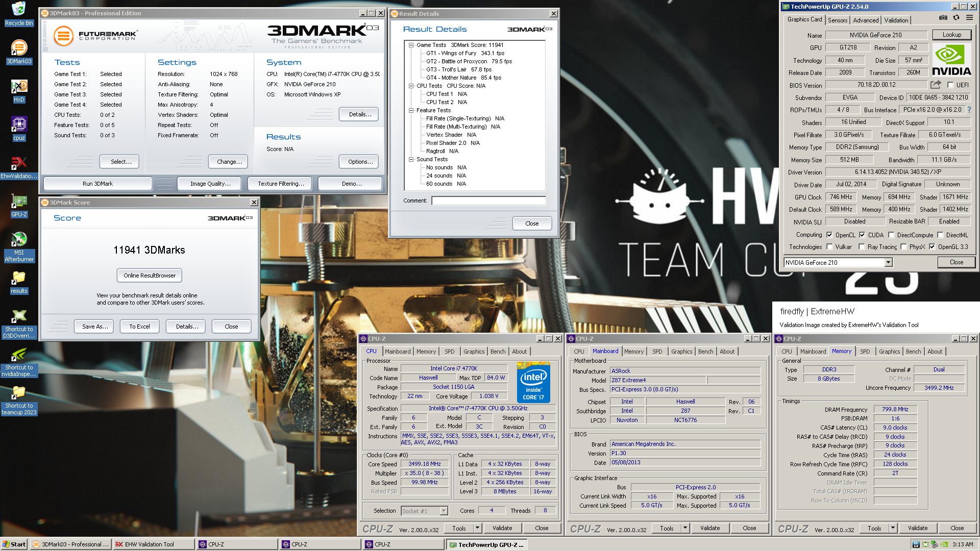This screenshot has height=551, width=980.
Task: Open Tools dropdown arrow in Mainboard window
Action: [x=685, y=528]
